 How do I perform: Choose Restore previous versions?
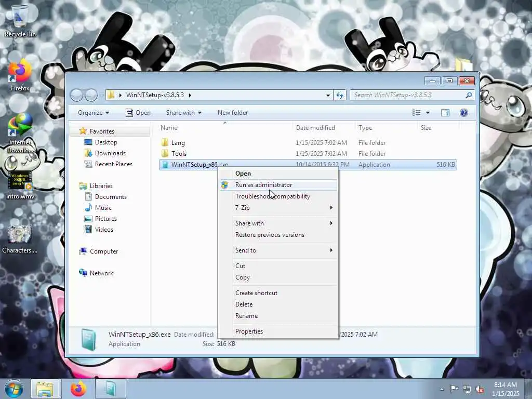click(x=278, y=235)
